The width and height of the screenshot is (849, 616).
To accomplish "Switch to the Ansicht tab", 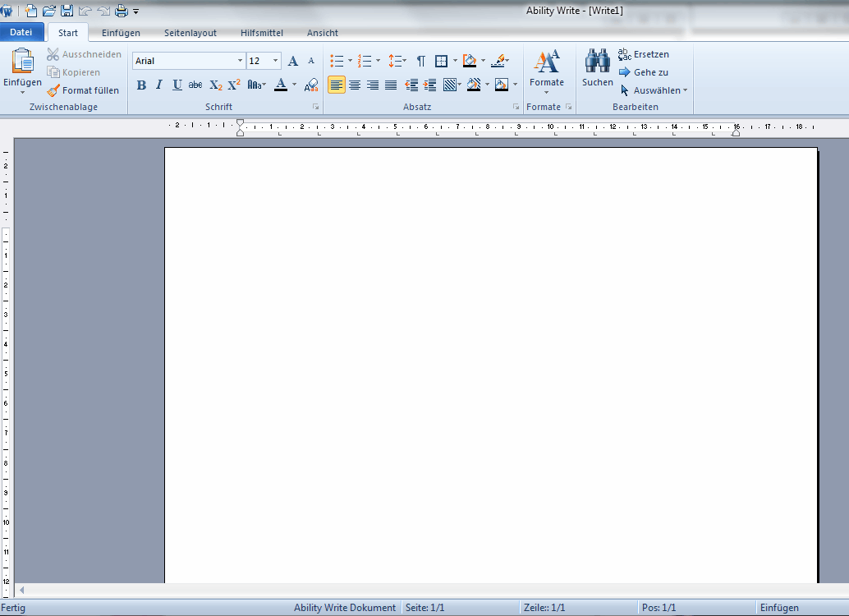I will (x=322, y=33).
